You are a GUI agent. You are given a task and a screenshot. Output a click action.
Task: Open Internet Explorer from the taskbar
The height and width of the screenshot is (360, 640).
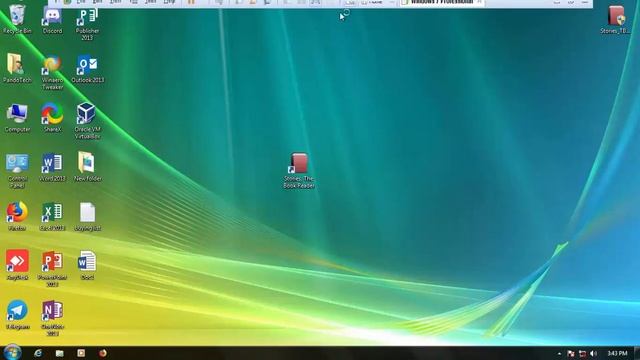(38, 353)
